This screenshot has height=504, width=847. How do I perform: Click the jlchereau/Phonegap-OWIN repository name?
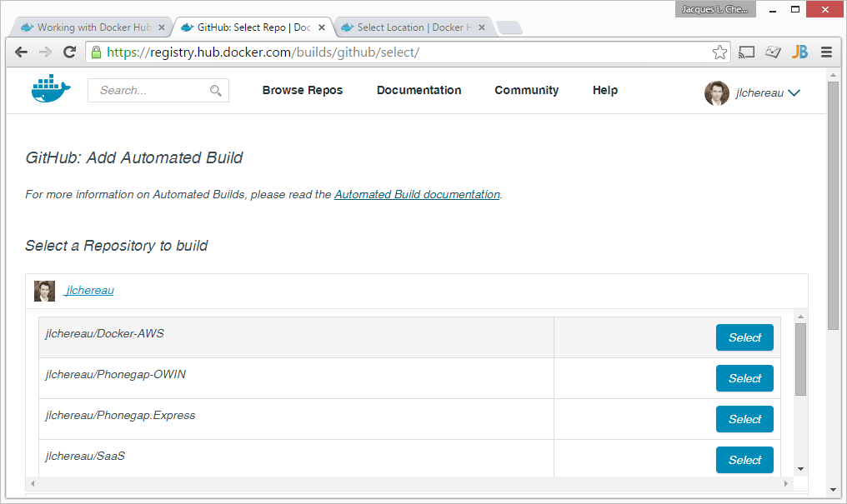116,375
